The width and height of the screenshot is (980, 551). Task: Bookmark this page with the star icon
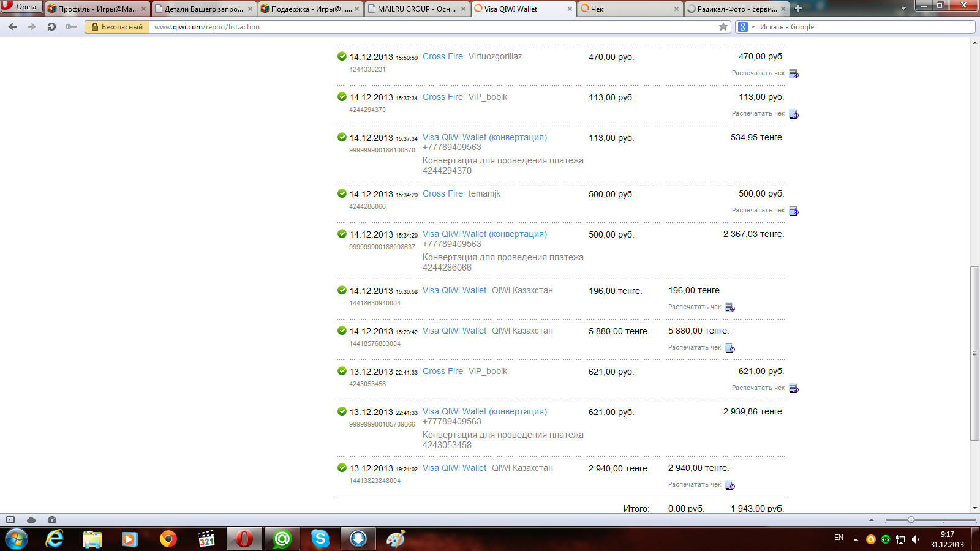723,27
